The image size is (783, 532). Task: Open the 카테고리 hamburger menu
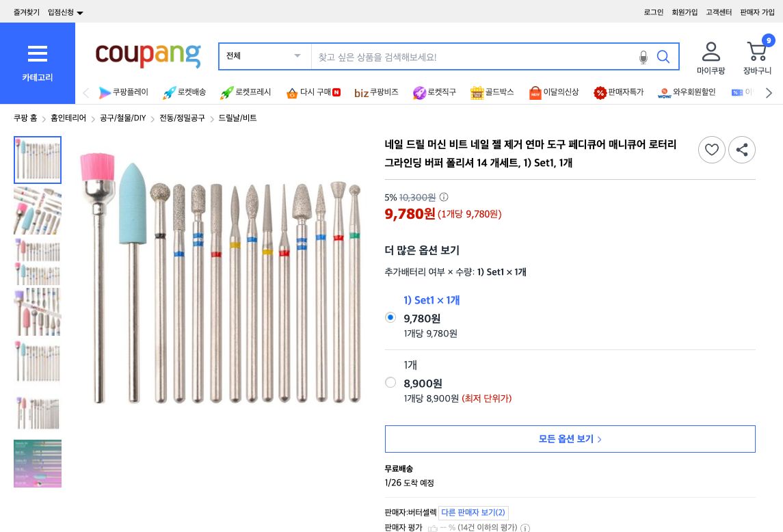click(37, 53)
